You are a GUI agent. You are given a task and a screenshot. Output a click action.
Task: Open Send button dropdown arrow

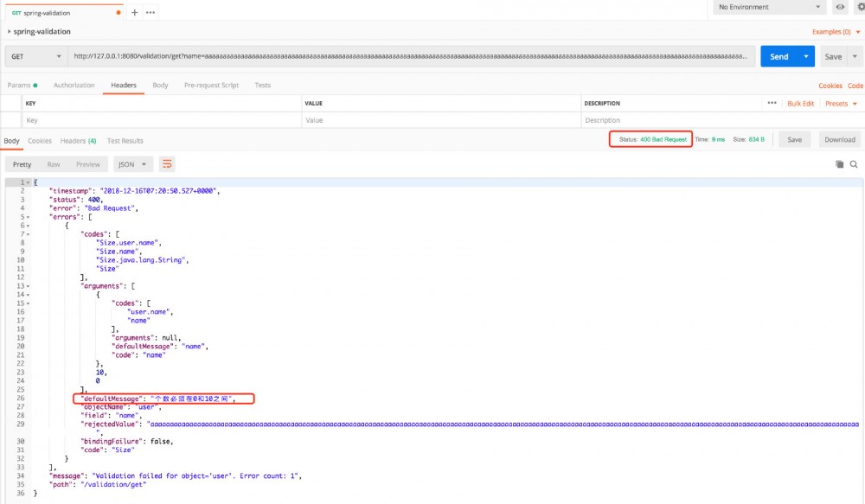[x=806, y=56]
